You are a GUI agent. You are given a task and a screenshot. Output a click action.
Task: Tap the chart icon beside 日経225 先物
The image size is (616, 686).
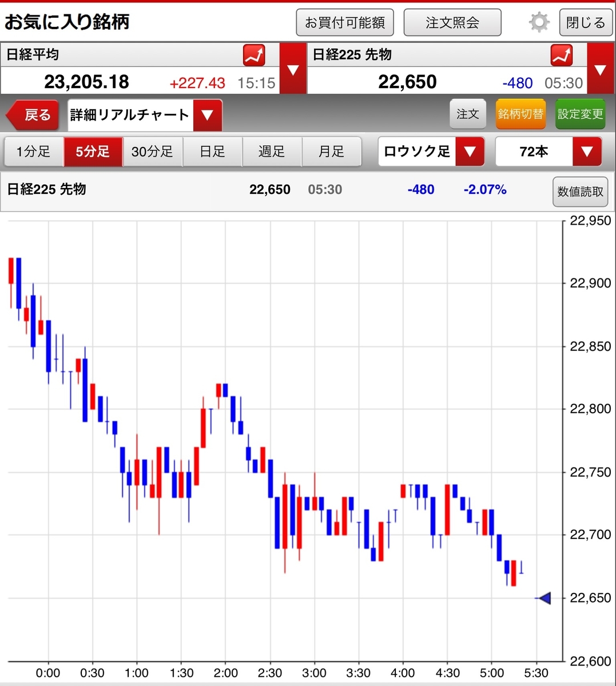point(562,55)
